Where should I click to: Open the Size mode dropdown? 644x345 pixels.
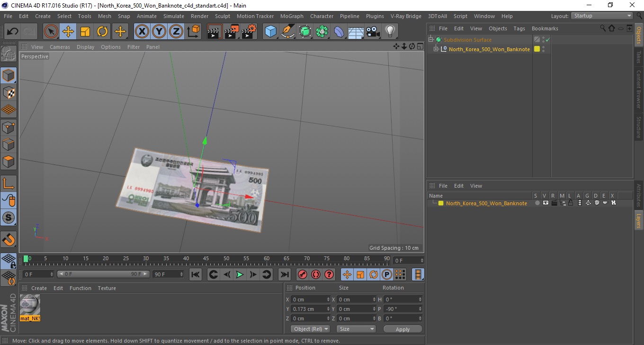pos(356,329)
